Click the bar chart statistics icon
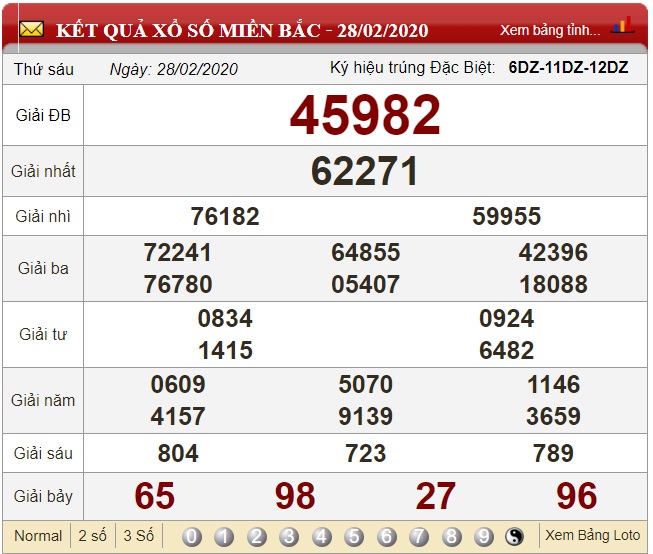This screenshot has height=554, width=653. [623, 25]
